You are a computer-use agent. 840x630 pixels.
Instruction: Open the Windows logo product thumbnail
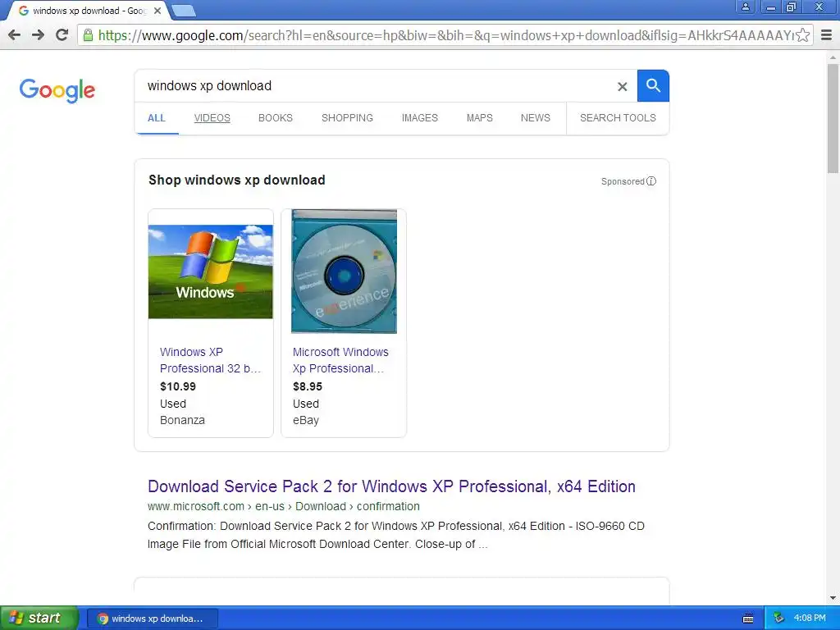pos(211,272)
